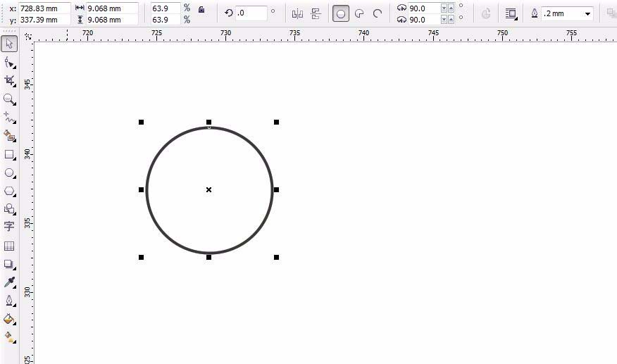Select the Freehand curve tool
The image size is (617, 364).
click(x=9, y=118)
